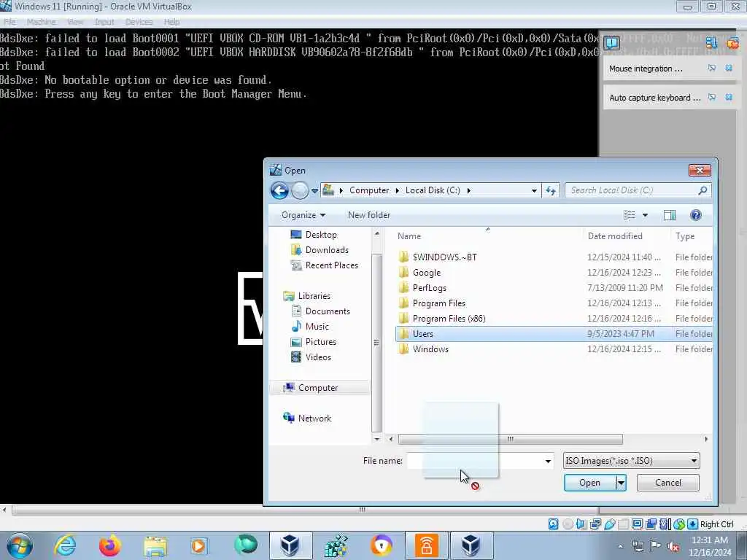This screenshot has width=747, height=560.
Task: Click the New folder button
Action: point(369,215)
